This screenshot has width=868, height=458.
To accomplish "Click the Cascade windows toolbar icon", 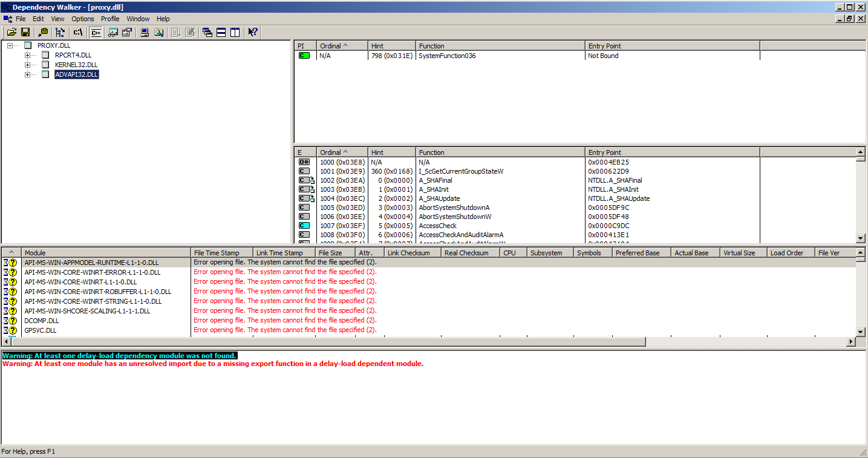I will [x=207, y=32].
